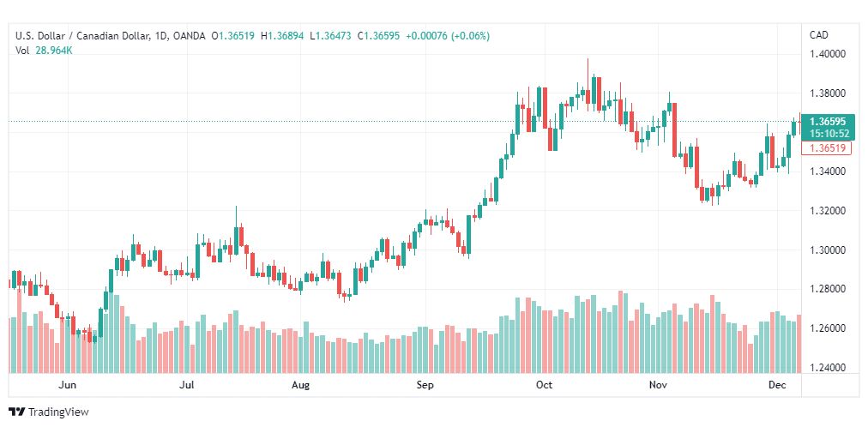Click the U.S. Dollar / Canadian Dollar title

click(x=82, y=36)
